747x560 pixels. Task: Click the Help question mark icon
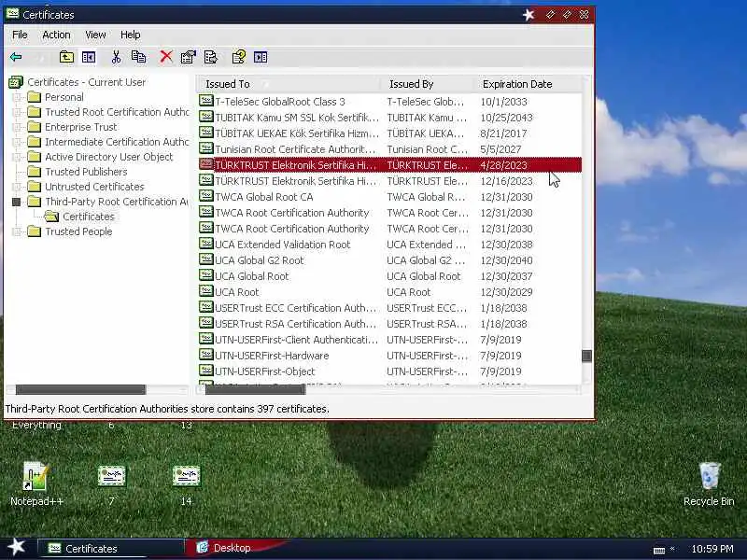pyautogui.click(x=239, y=57)
